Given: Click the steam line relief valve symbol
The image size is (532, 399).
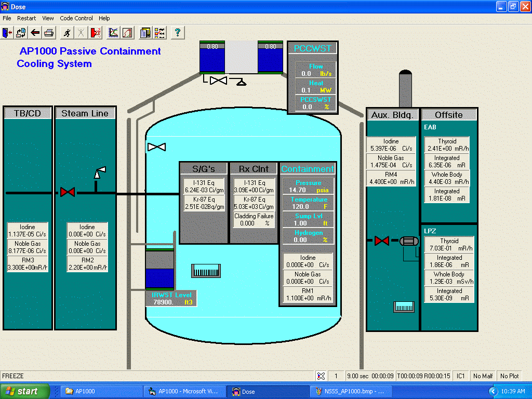Looking at the screenshot, I should pyautogui.click(x=100, y=174).
